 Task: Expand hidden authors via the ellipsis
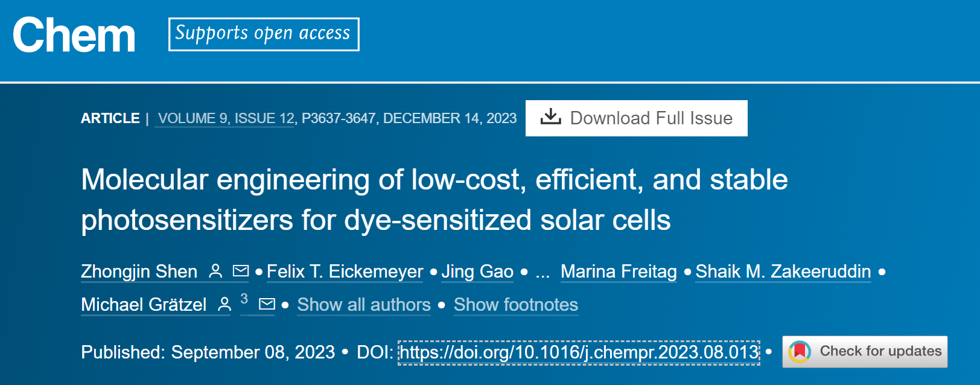click(542, 272)
